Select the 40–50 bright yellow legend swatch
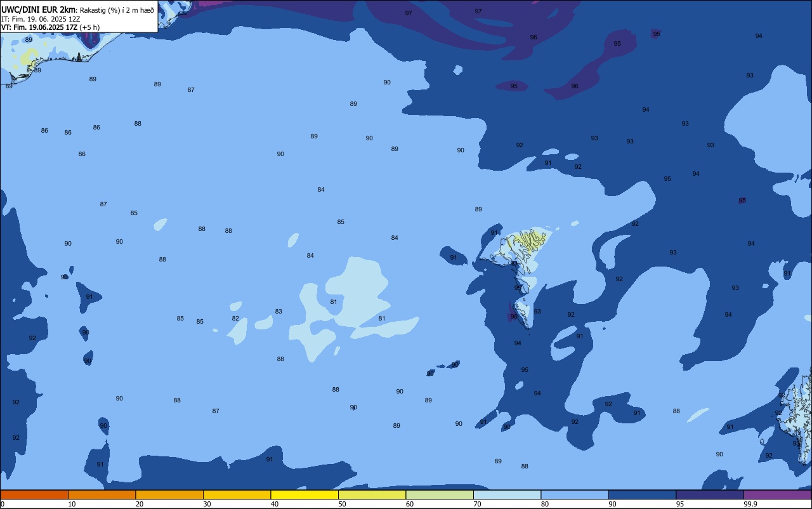 (304, 494)
